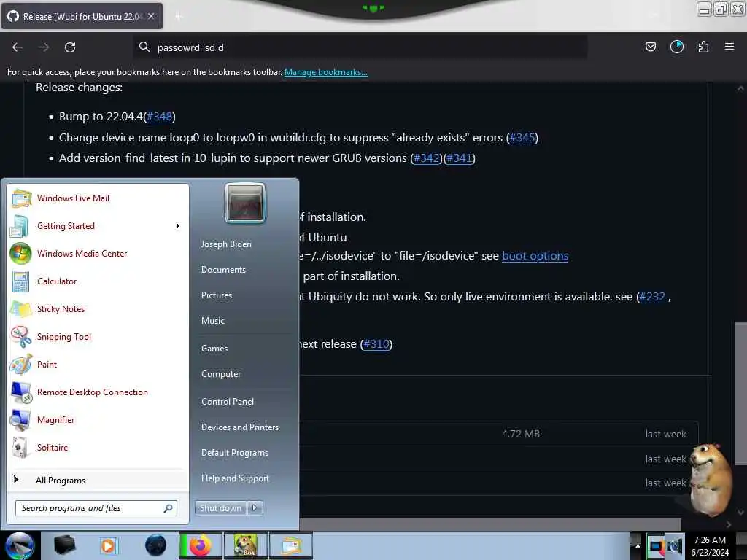Open the media player taskbar icon

click(x=108, y=545)
